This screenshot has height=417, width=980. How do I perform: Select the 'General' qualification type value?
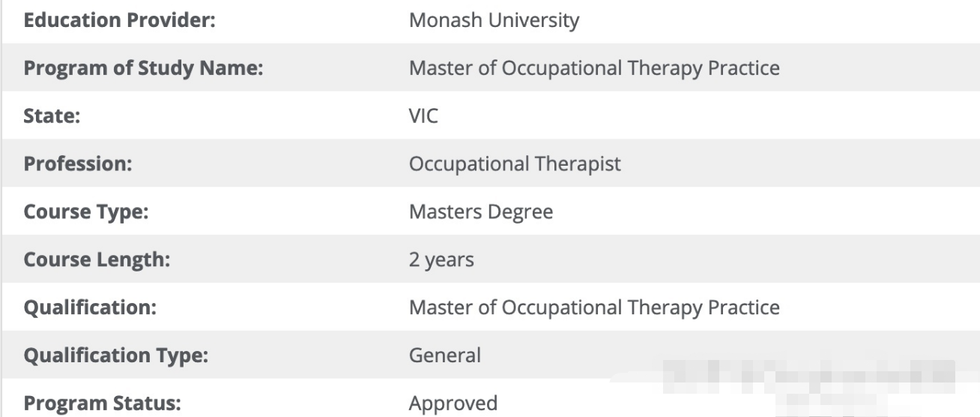coord(444,355)
